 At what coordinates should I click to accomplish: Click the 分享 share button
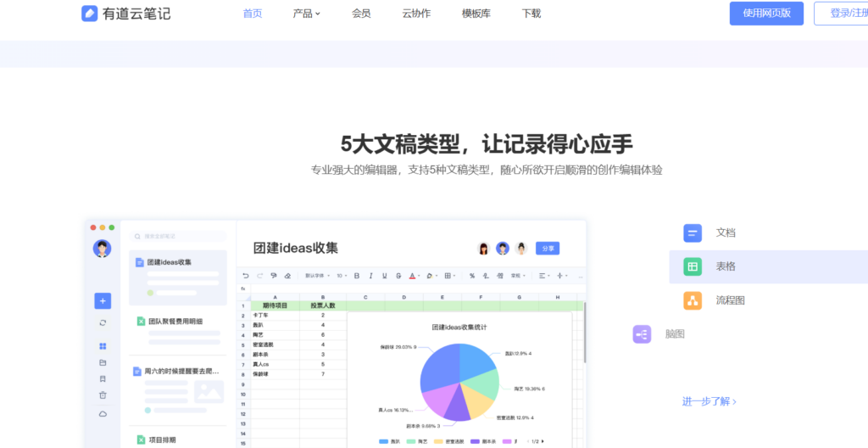[548, 249]
